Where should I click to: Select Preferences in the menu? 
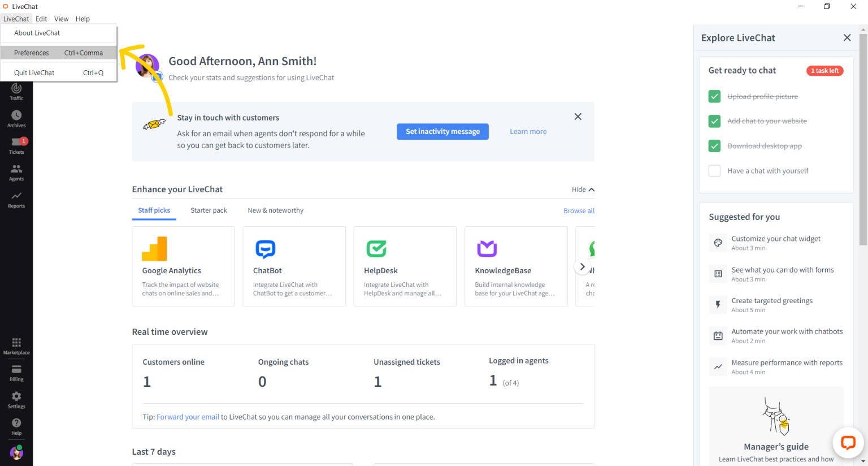point(59,53)
